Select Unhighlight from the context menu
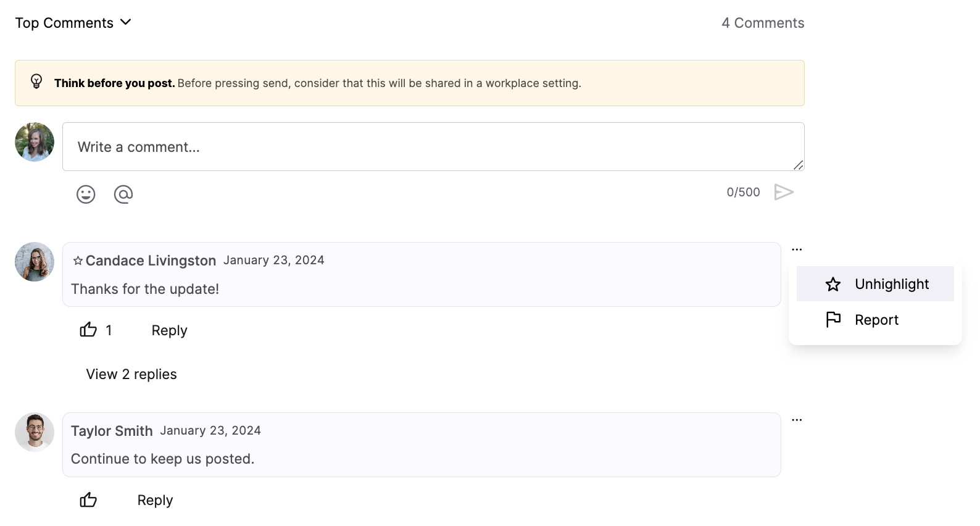 click(x=875, y=284)
